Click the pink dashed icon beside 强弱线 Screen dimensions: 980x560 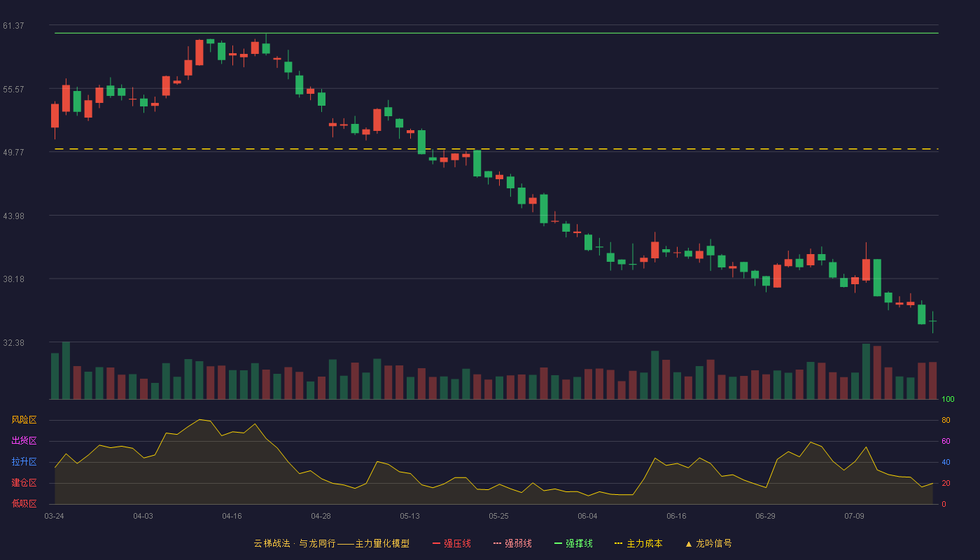(497, 543)
